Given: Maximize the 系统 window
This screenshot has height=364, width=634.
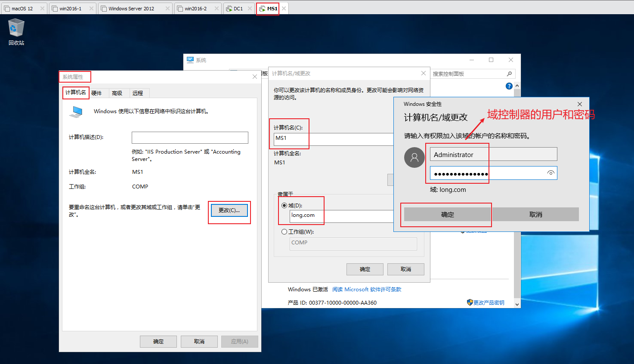Looking at the screenshot, I should [x=491, y=60].
